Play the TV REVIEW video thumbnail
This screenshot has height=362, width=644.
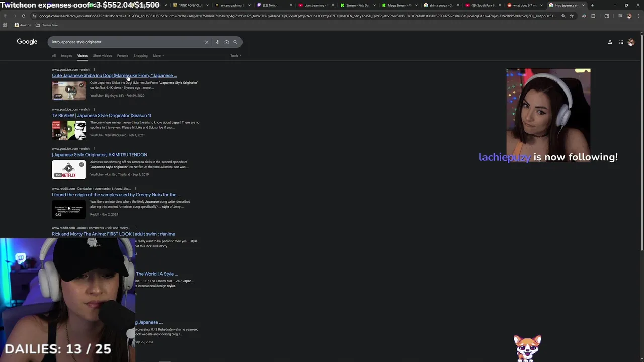point(69,130)
